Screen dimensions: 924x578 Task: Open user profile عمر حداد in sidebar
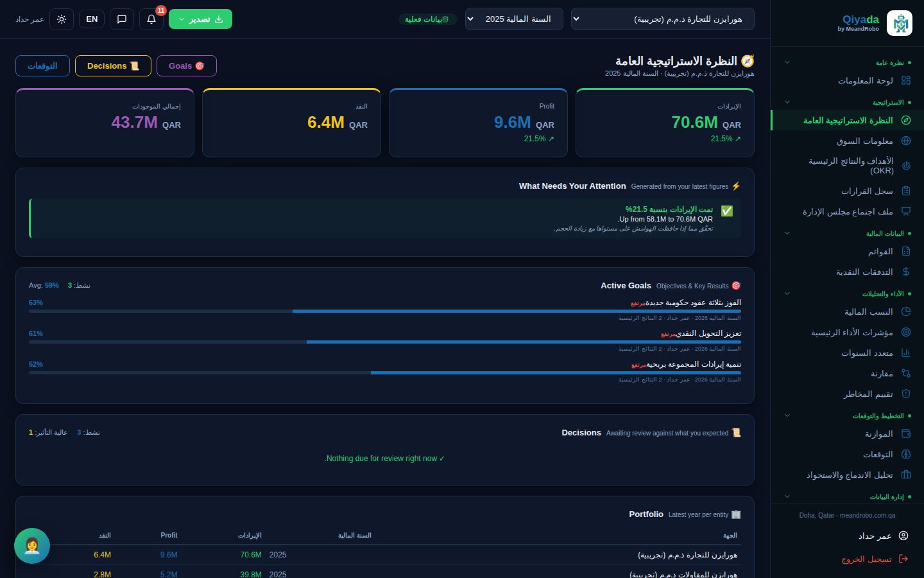click(883, 536)
